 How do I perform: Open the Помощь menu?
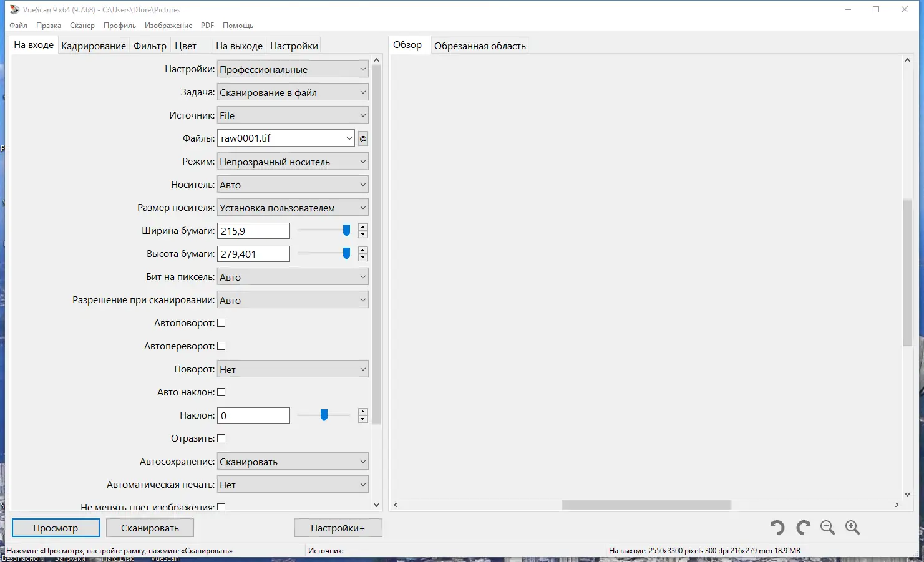point(238,26)
